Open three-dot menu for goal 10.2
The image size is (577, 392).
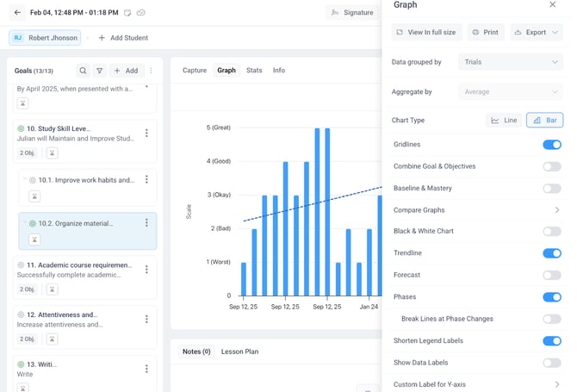tap(146, 223)
